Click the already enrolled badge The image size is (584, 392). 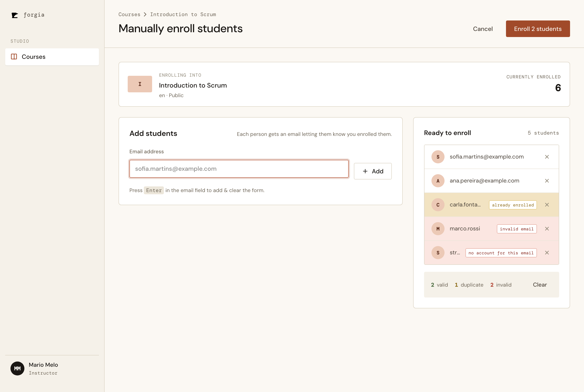513,205
